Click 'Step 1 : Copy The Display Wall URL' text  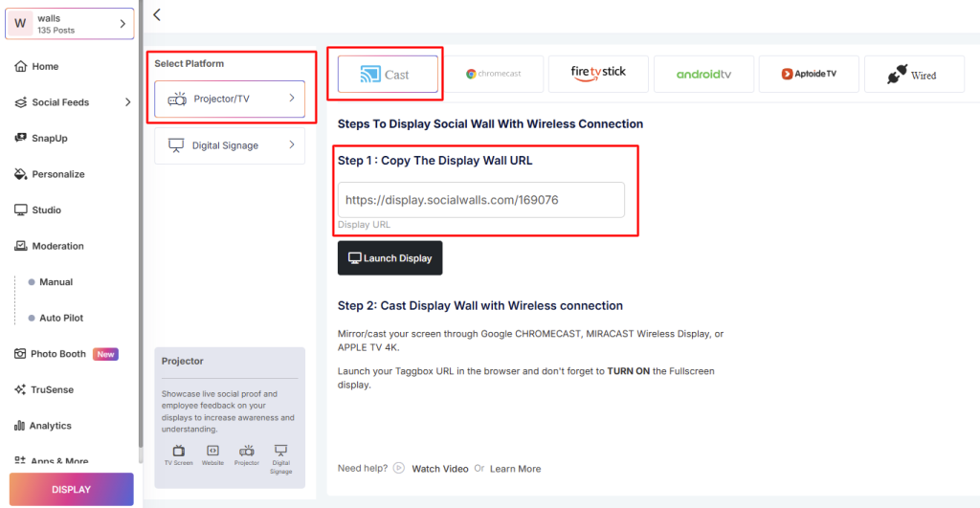[x=435, y=161]
